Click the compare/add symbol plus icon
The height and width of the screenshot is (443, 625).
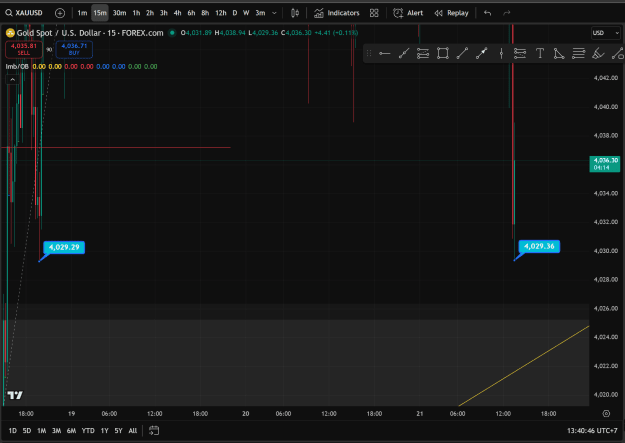[x=60, y=13]
